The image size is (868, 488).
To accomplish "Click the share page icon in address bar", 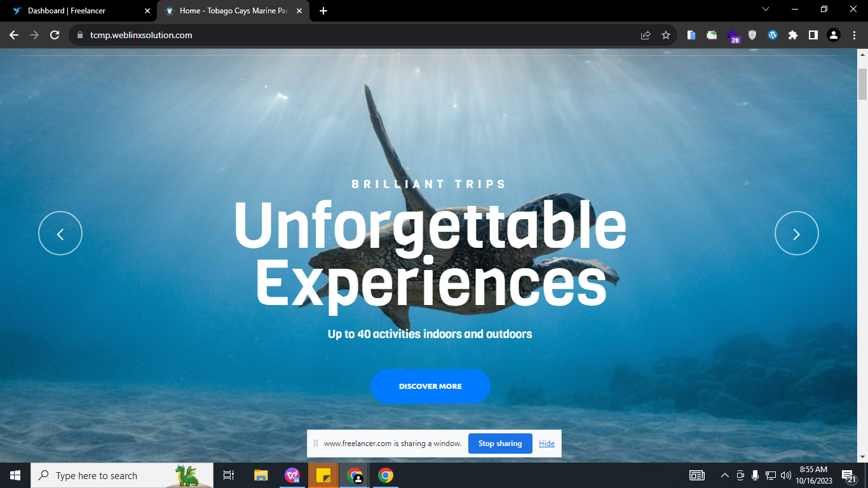I will coord(646,36).
